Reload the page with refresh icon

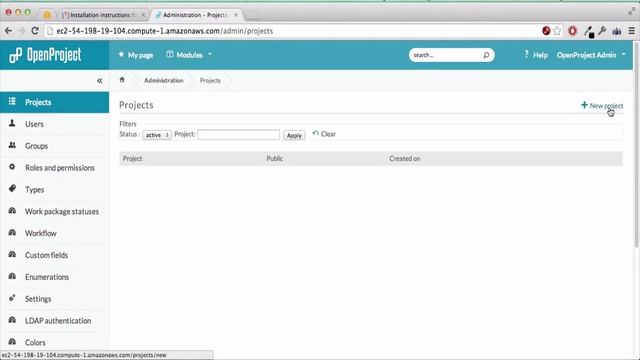[35, 31]
